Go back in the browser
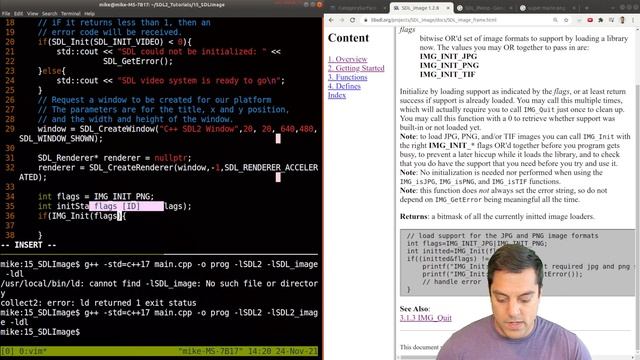640x360 pixels. tap(331, 20)
